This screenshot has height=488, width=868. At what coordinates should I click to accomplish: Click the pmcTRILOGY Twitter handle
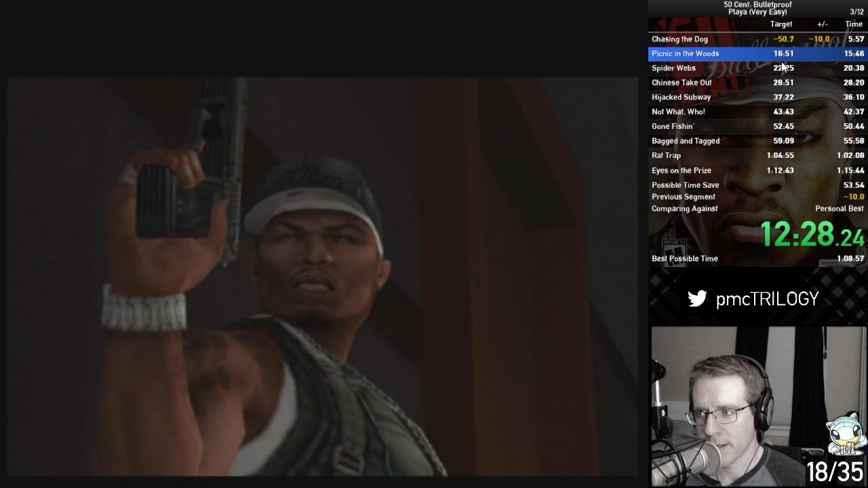(x=767, y=299)
